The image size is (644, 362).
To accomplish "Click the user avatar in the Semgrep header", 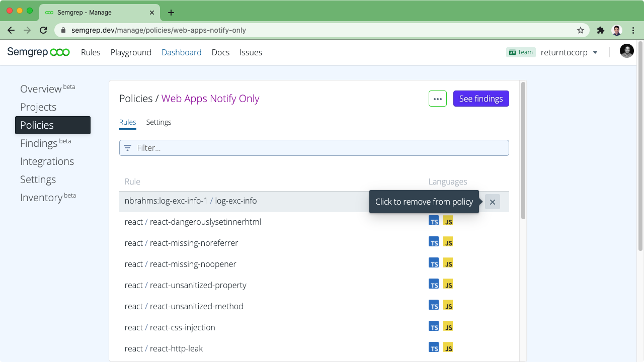I will pyautogui.click(x=627, y=51).
